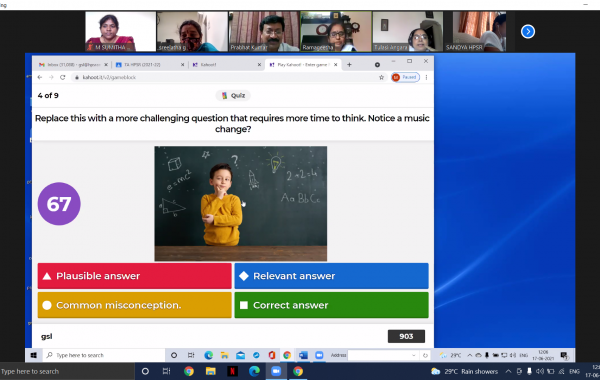600x380 pixels.
Task: Go back in the browser
Action: point(40,77)
